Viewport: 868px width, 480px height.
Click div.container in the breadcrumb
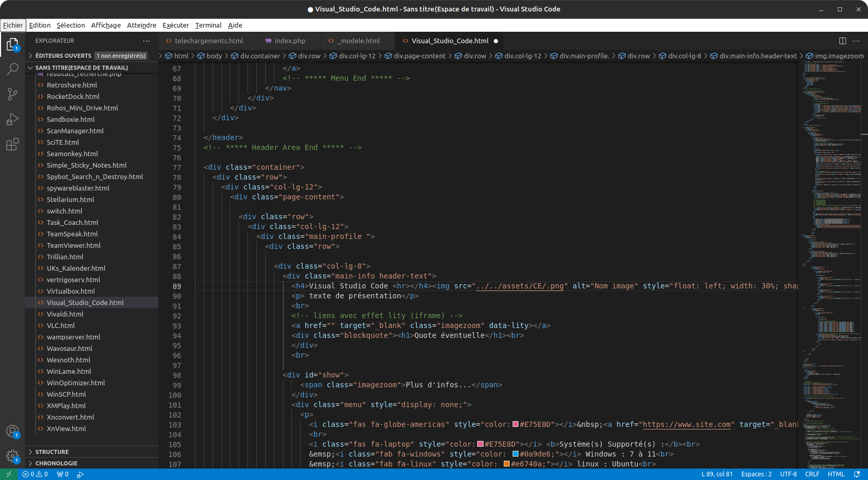(259, 56)
